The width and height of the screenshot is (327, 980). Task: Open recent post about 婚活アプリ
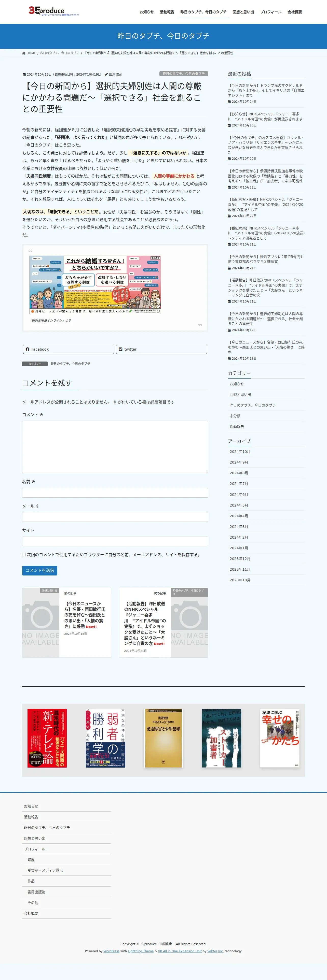tap(266, 259)
